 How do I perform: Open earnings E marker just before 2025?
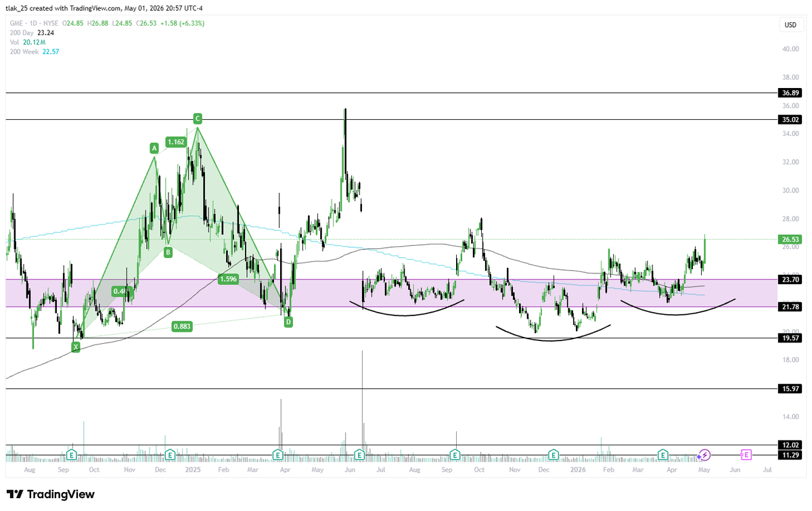171,454
